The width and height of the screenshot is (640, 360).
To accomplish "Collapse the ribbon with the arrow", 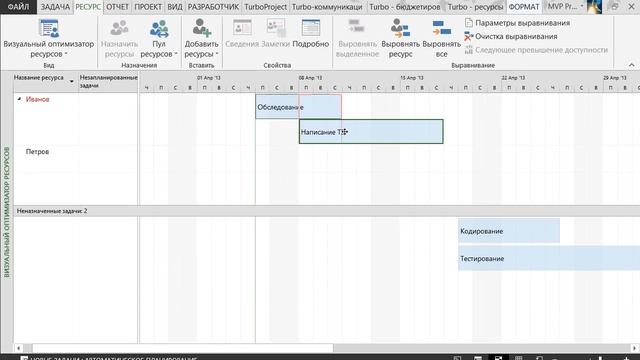I will (631, 65).
